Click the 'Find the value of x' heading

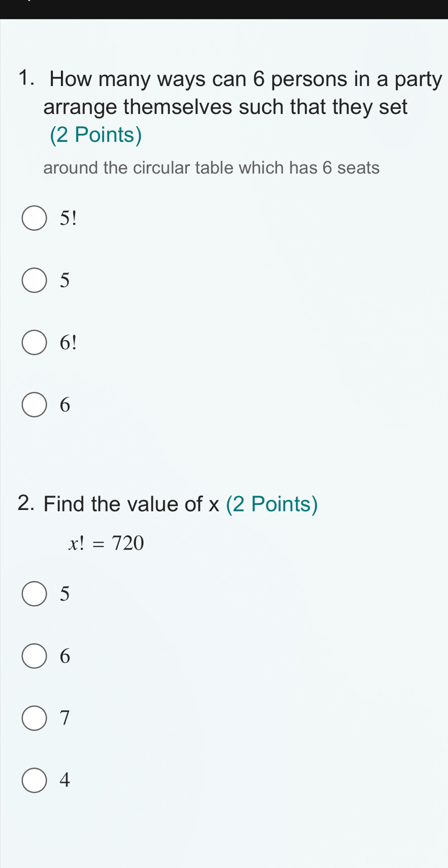pyautogui.click(x=131, y=504)
